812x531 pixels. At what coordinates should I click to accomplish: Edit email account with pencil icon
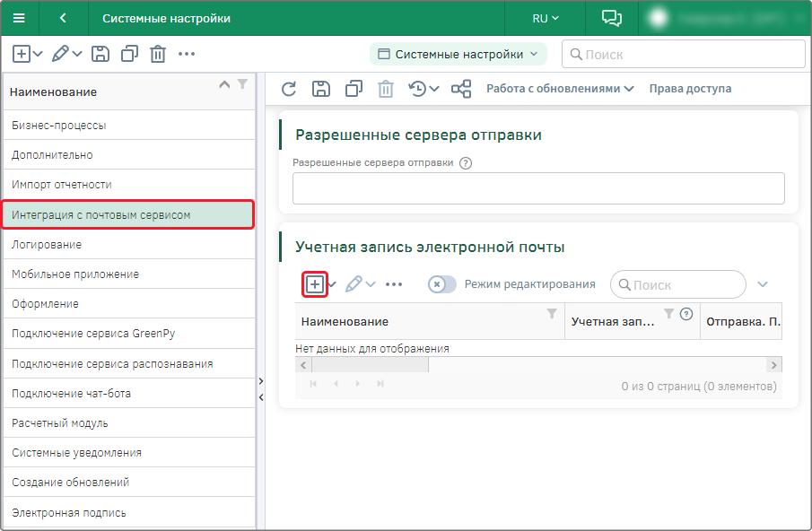click(354, 284)
